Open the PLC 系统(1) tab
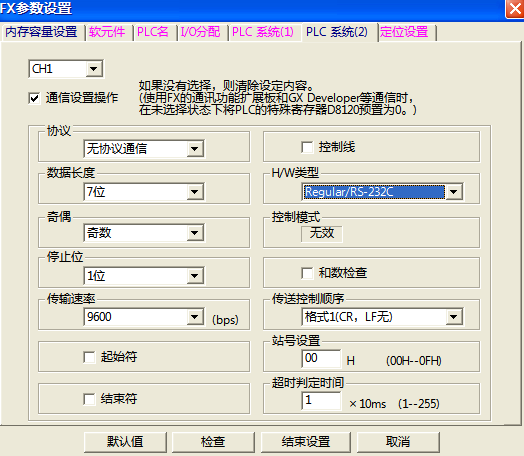Screen dimensions: 524x456 click(x=263, y=32)
